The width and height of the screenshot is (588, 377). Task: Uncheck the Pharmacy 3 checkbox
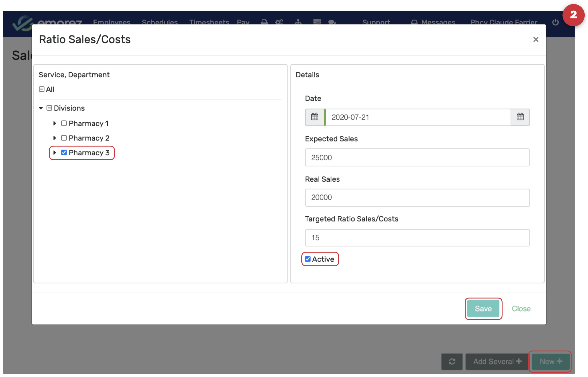[x=64, y=152]
